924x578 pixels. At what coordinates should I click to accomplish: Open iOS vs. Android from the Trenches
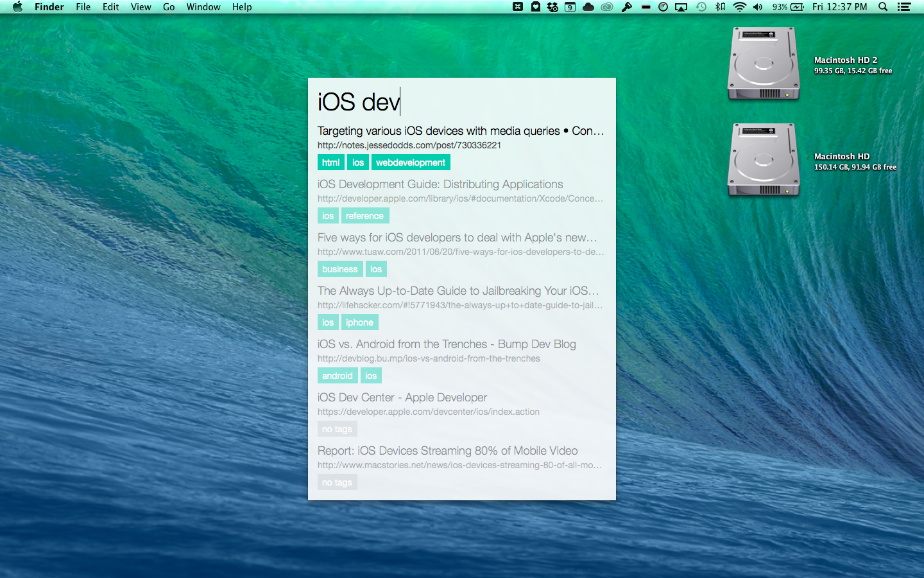447,344
